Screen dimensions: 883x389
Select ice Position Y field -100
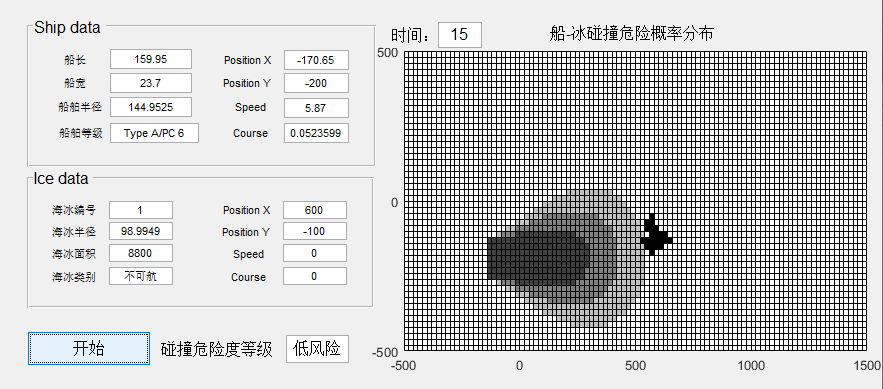pos(315,231)
